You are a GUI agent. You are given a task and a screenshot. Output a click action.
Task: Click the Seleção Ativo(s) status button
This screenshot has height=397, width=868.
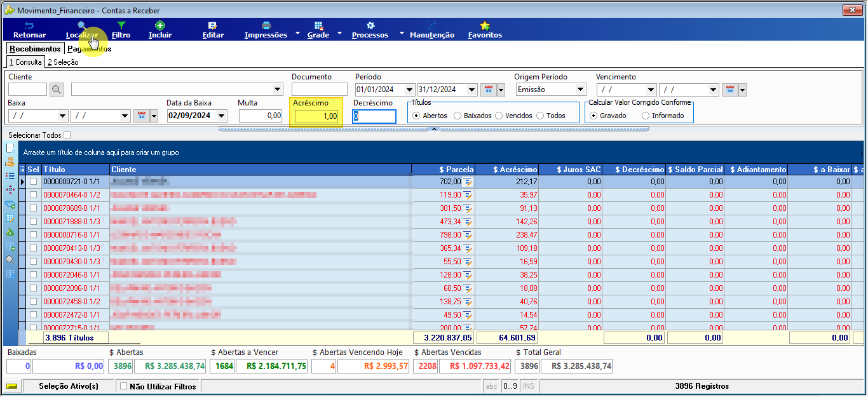(69, 386)
